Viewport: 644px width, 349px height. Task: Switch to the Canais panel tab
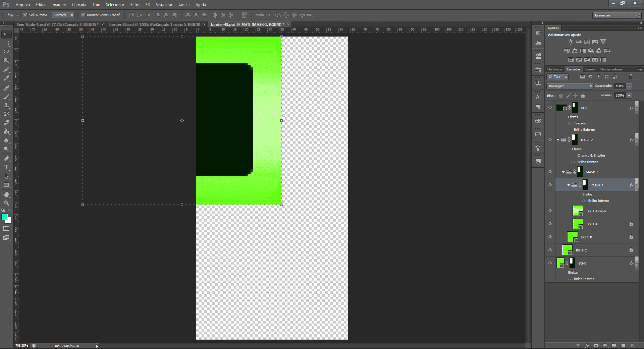(590, 69)
